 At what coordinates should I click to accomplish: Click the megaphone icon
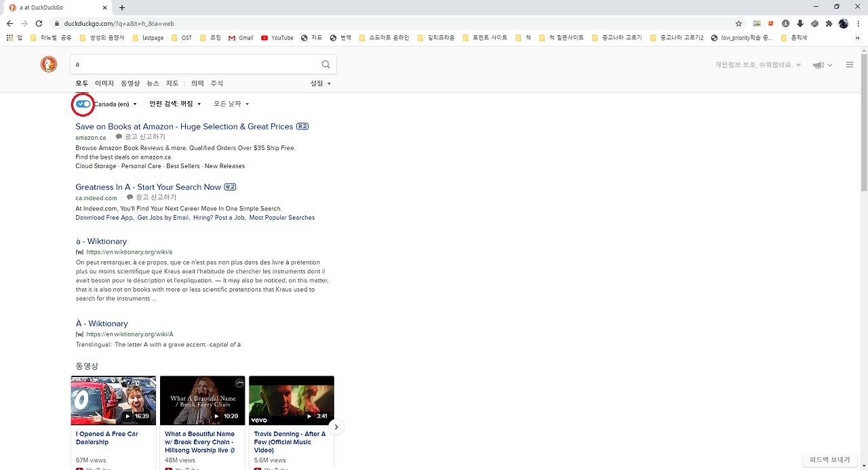pos(819,65)
